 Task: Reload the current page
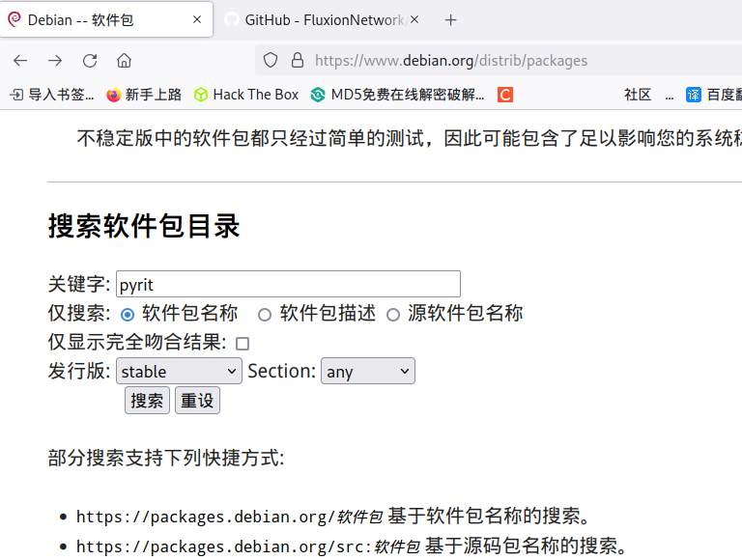pos(90,60)
